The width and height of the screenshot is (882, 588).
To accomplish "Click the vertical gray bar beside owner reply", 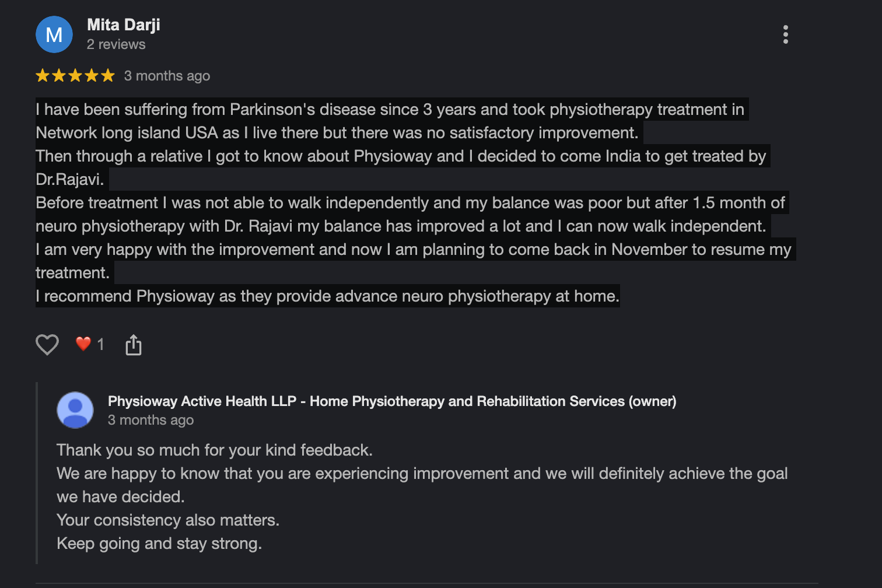I will click(x=37, y=473).
